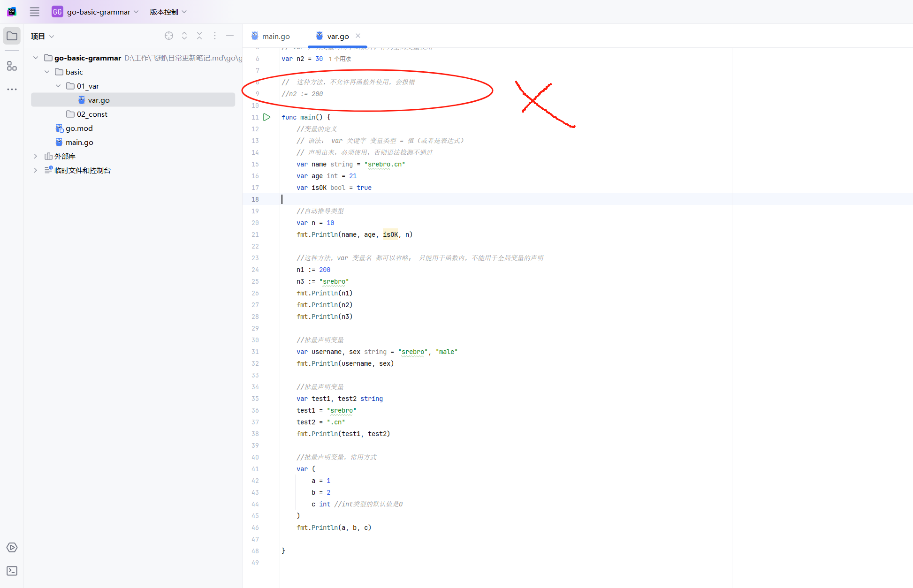This screenshot has width=913, height=588.
Task: Expand the 外部库 node
Action: pos(36,156)
